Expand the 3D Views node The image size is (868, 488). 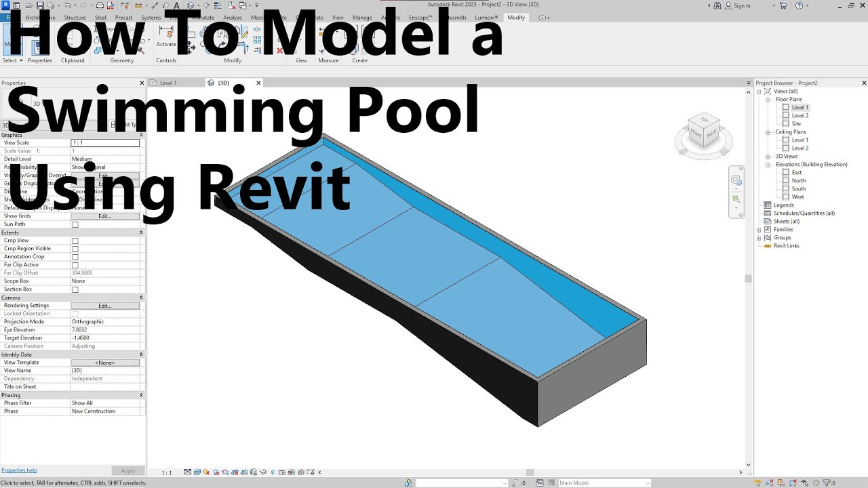coord(768,157)
